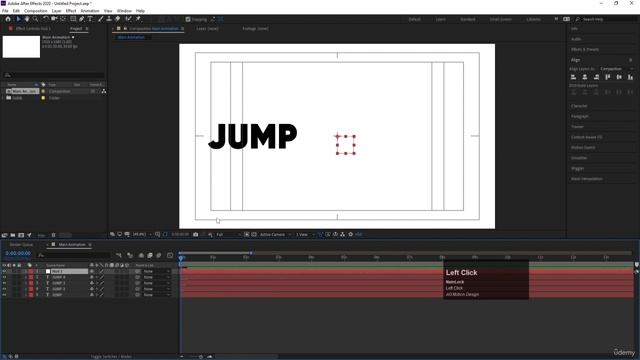This screenshot has width=640, height=360.
Task: Select the Horizontal Type tool
Action: point(90,19)
